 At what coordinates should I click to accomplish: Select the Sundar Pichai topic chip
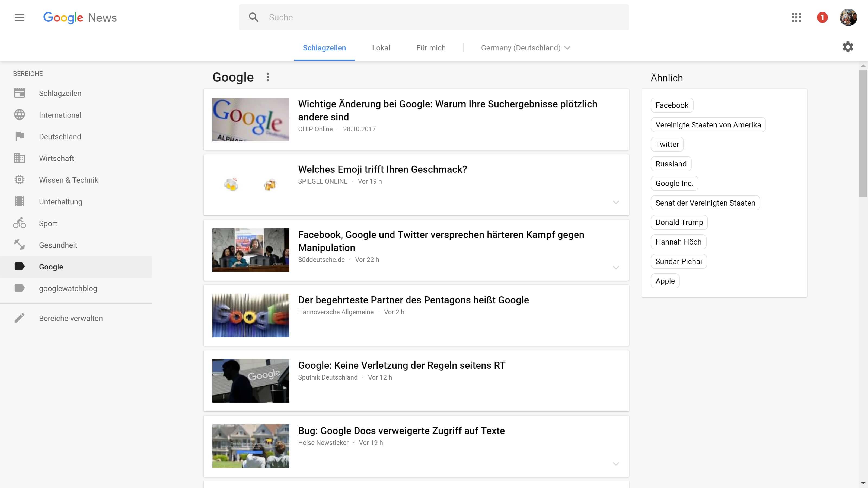pos(678,261)
